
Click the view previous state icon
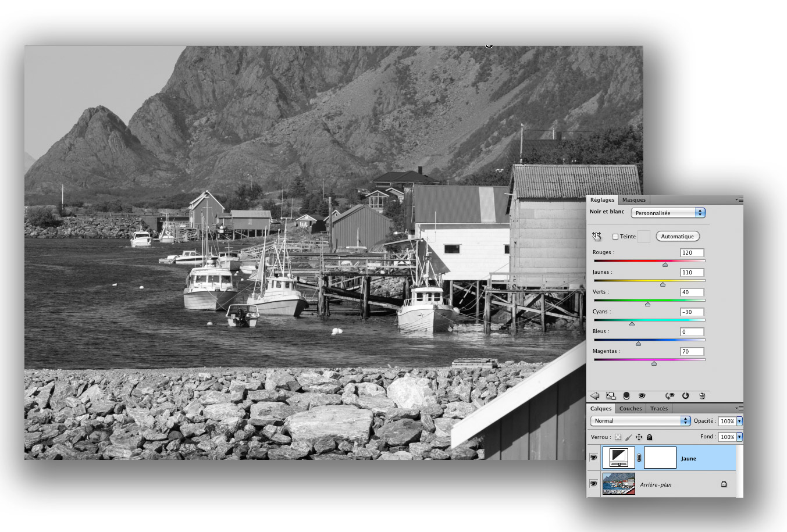click(x=670, y=396)
